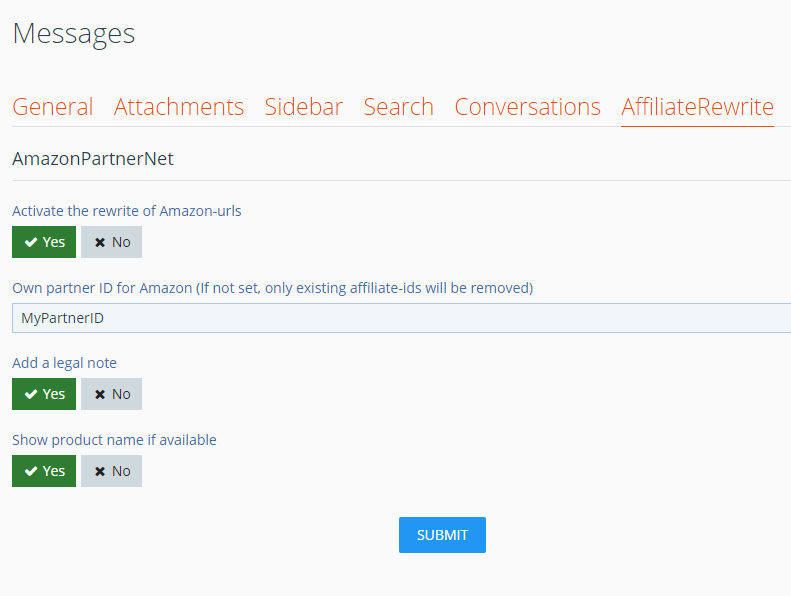Click the 'Show product name if available' label
The height and width of the screenshot is (596, 791).
[x=114, y=440]
